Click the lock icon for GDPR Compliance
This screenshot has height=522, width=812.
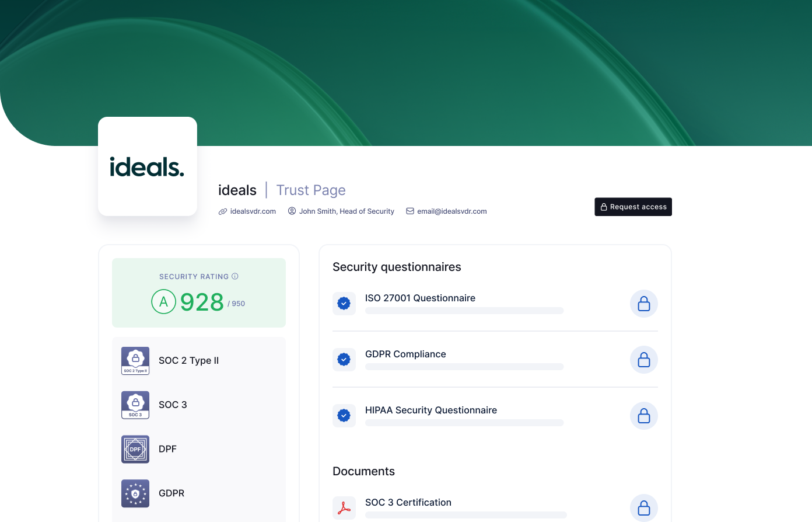click(x=644, y=360)
